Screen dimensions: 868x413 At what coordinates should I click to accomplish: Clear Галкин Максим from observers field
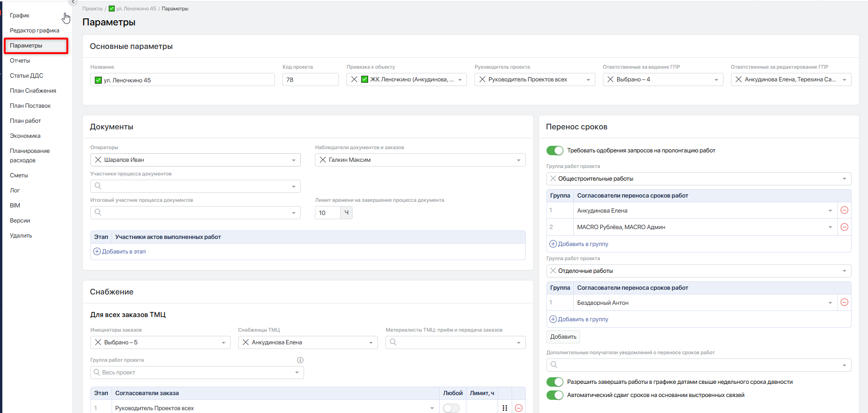coord(323,160)
